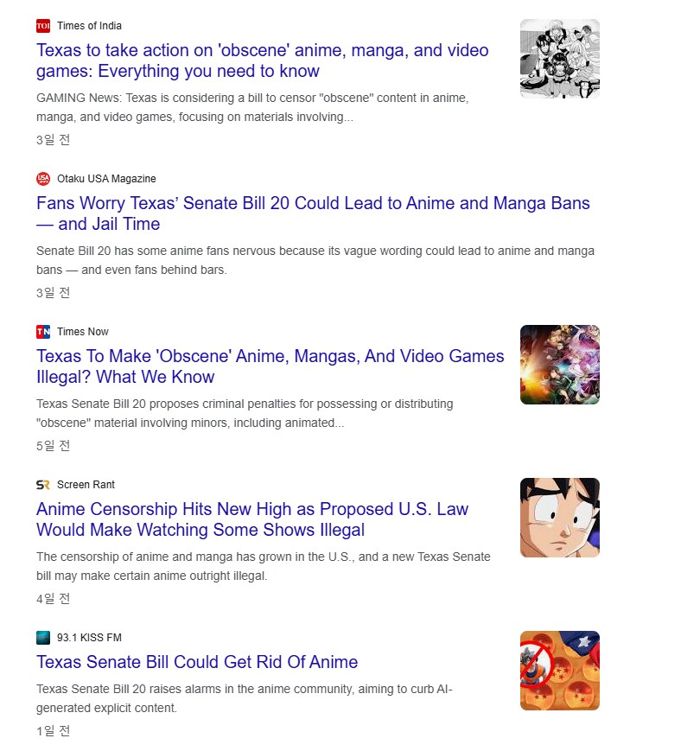700x751 pixels.
Task: Select the "93.1 KISS FM" source label
Action: coord(89,638)
